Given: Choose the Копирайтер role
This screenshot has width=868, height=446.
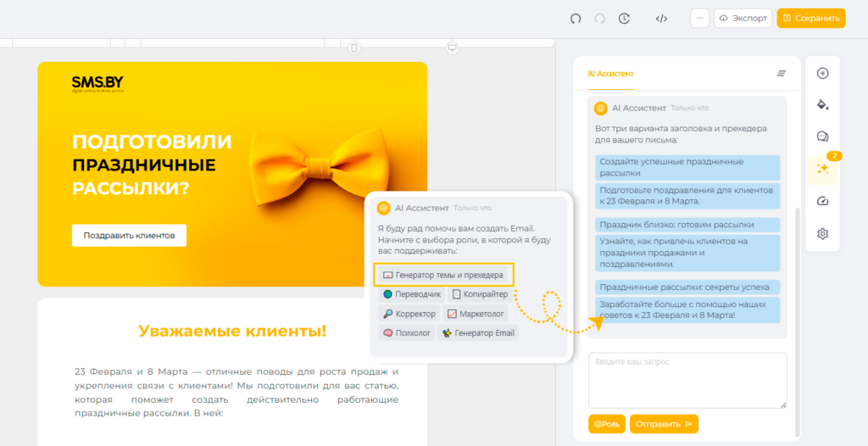Looking at the screenshot, I should coord(480,294).
